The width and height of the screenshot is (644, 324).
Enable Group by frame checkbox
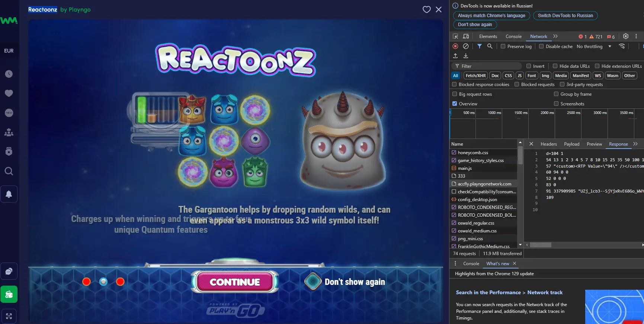click(x=556, y=94)
